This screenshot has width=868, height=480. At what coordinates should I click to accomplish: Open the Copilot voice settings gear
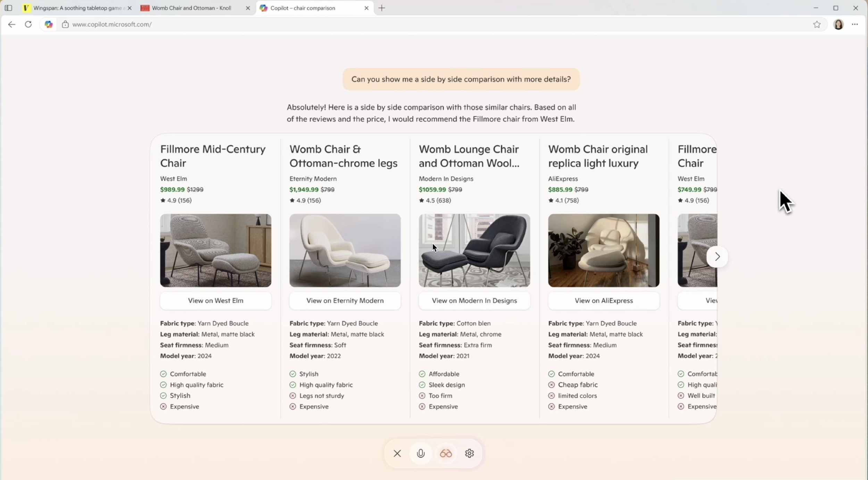point(469,453)
